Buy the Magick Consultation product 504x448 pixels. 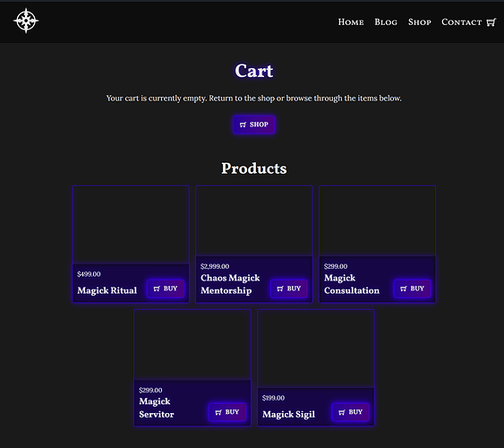(412, 289)
